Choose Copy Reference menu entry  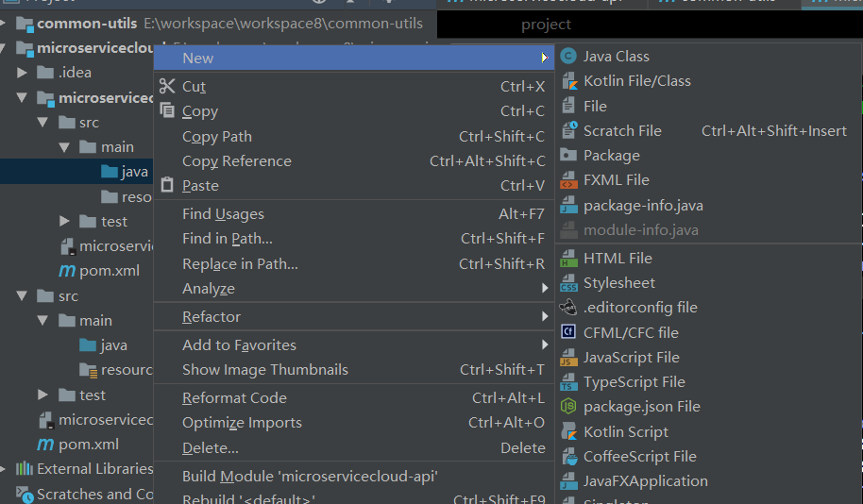coord(354,160)
